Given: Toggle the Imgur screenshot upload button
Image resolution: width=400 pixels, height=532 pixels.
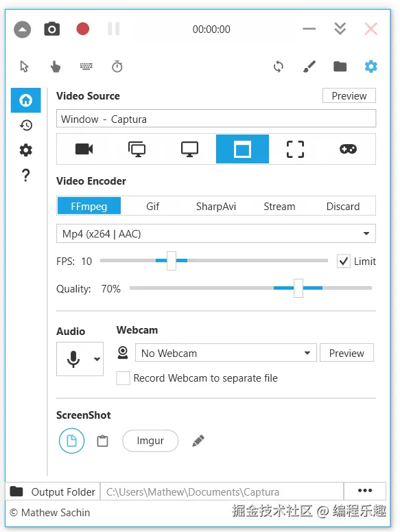Looking at the screenshot, I should point(150,441).
